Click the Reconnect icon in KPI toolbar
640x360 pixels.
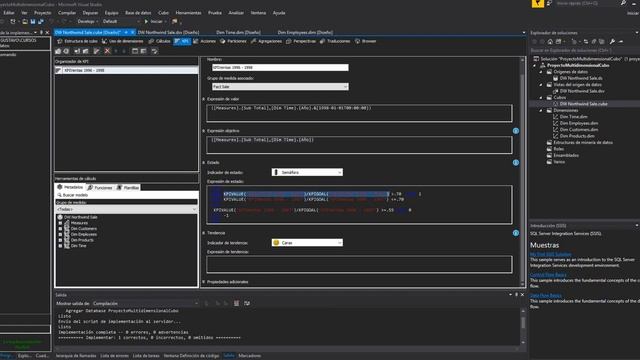point(67,51)
